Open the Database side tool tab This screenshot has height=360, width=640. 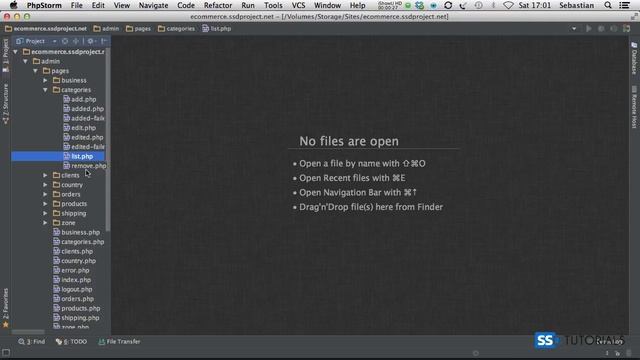point(634,58)
